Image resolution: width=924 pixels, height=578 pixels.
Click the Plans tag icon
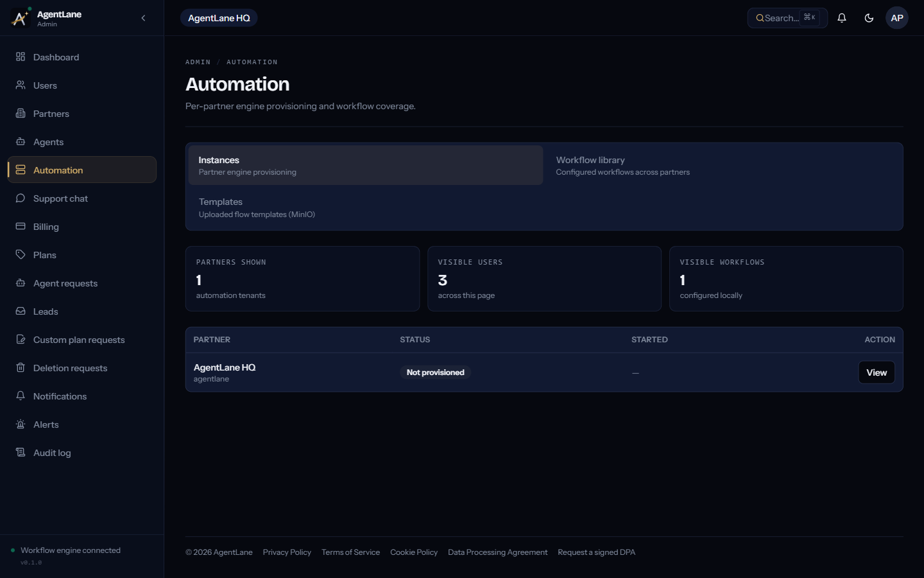[x=21, y=255]
